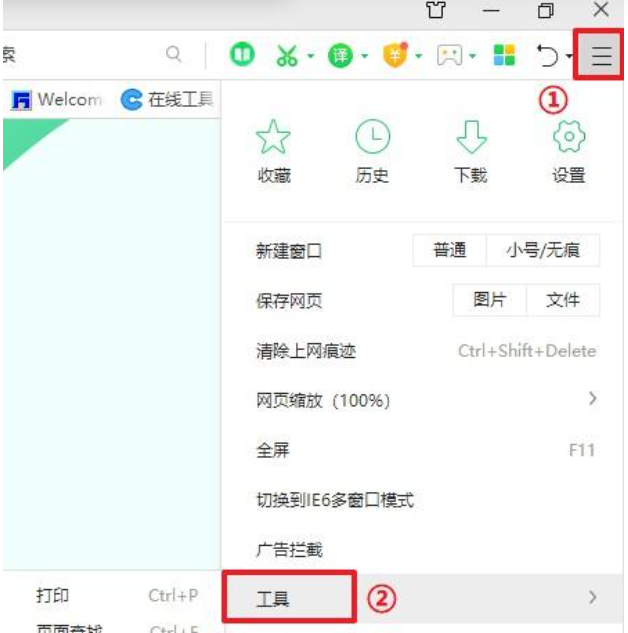Open the game controller icon

tap(450, 55)
